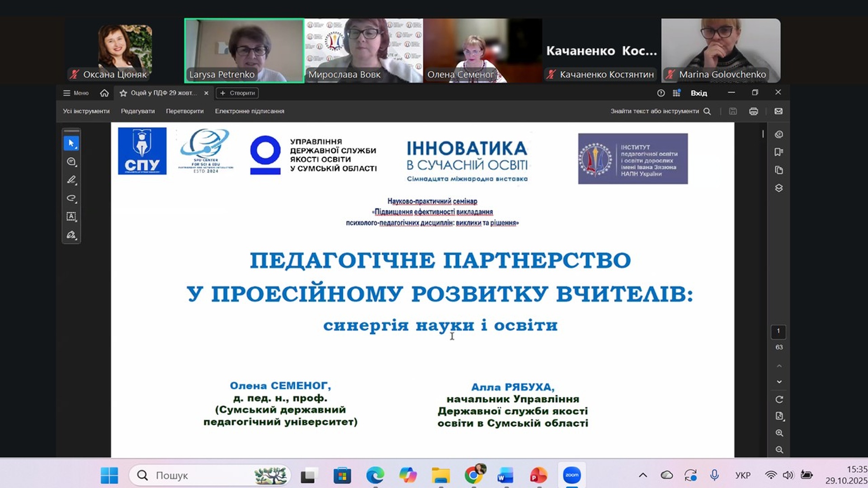Pick the add comment tool
Screen dimensions: 868x488
tap(71, 162)
